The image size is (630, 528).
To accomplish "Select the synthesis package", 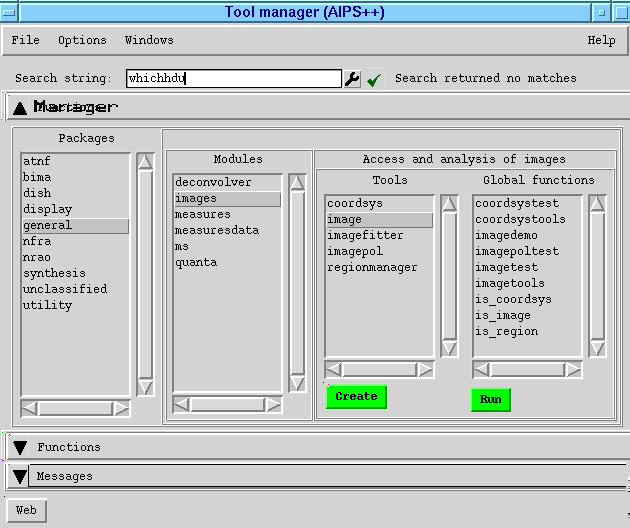I will point(76,273).
